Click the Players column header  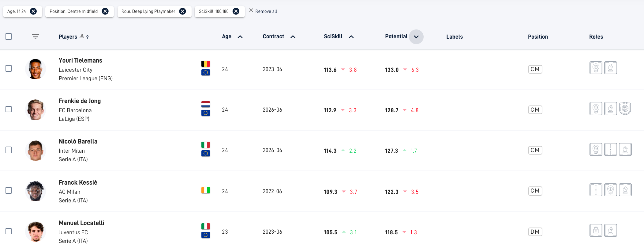[x=68, y=37]
